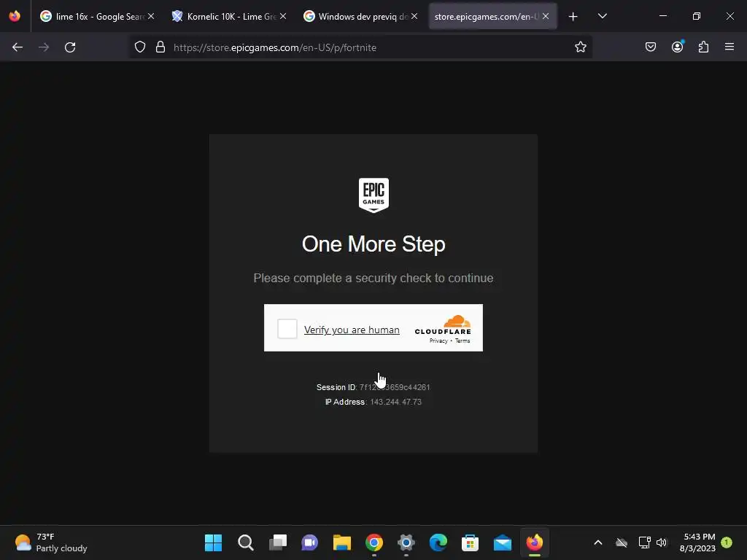The height and width of the screenshot is (560, 747).
Task: Open a new tab with plus button
Action: point(573,17)
